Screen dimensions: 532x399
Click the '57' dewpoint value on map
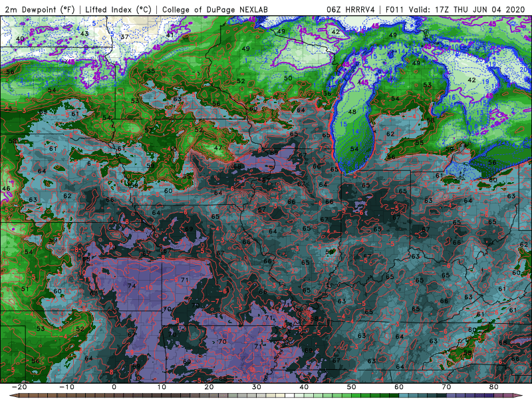[148, 130]
